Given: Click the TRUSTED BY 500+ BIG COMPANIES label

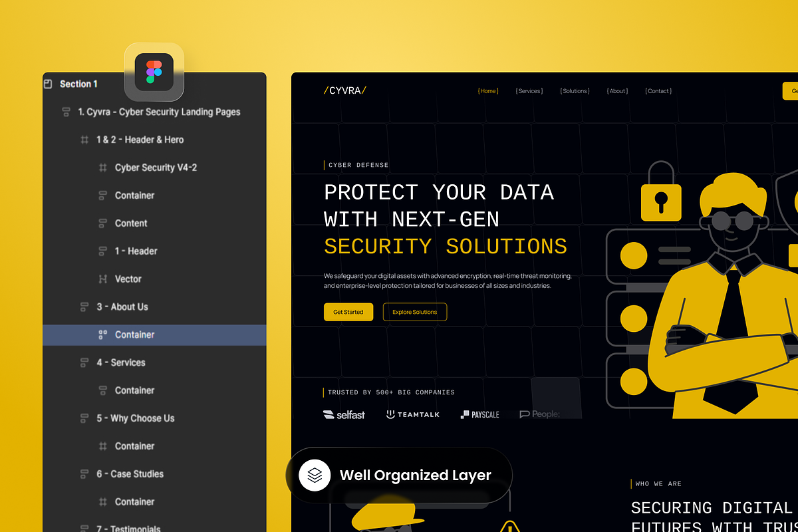Looking at the screenshot, I should coord(391,392).
